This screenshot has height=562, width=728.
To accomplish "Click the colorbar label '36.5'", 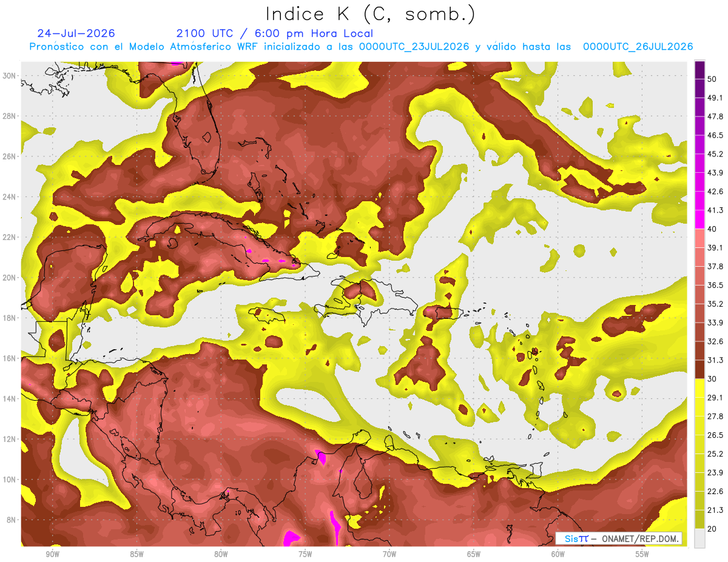I will [x=716, y=285].
